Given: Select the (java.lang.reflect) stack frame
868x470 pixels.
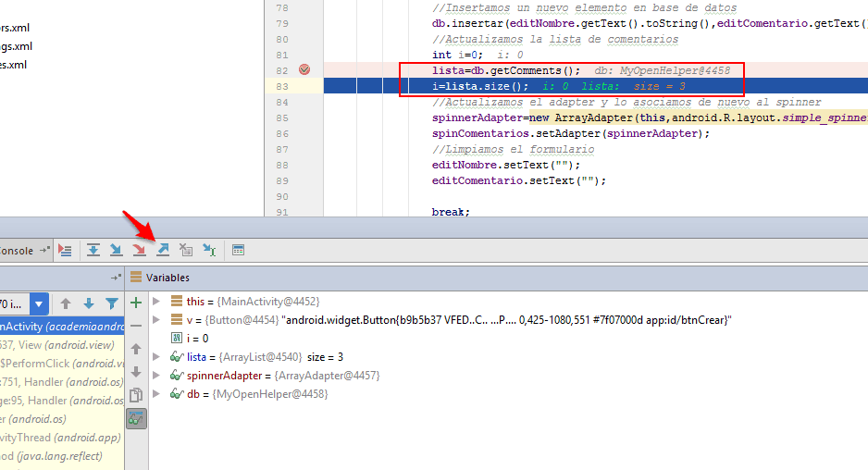Looking at the screenshot, I should [x=62, y=456].
